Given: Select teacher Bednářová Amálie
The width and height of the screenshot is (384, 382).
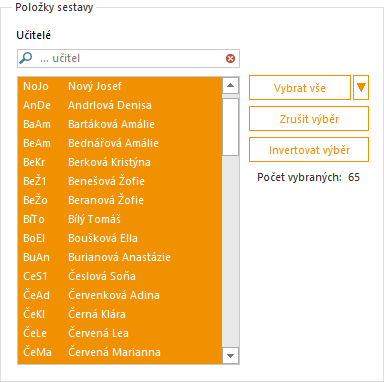Looking at the screenshot, I should pyautogui.click(x=120, y=143).
